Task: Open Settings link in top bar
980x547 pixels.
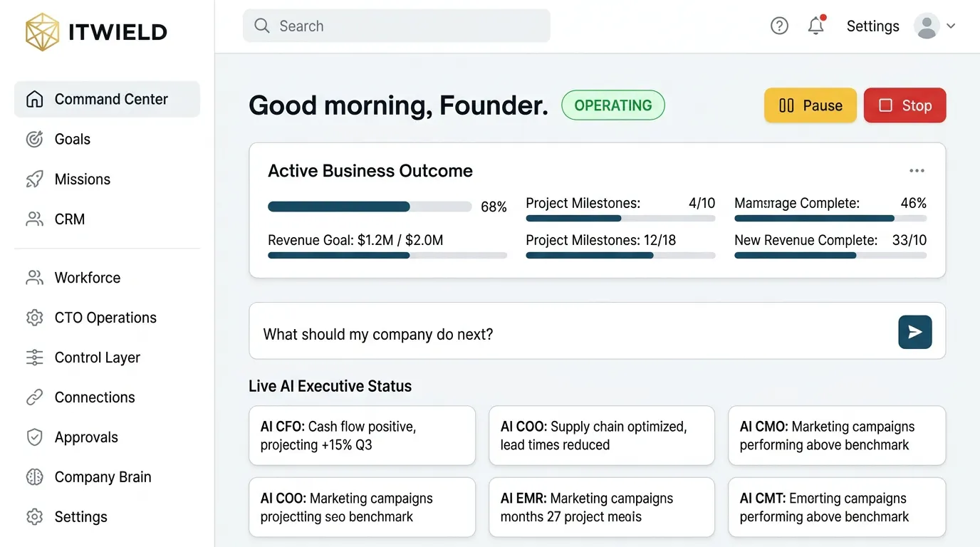Action: (872, 26)
